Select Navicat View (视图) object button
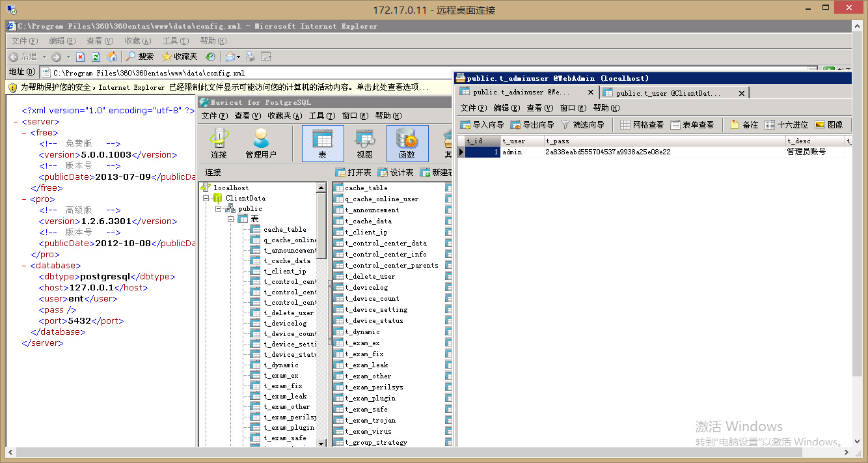868x463 pixels. coord(365,143)
